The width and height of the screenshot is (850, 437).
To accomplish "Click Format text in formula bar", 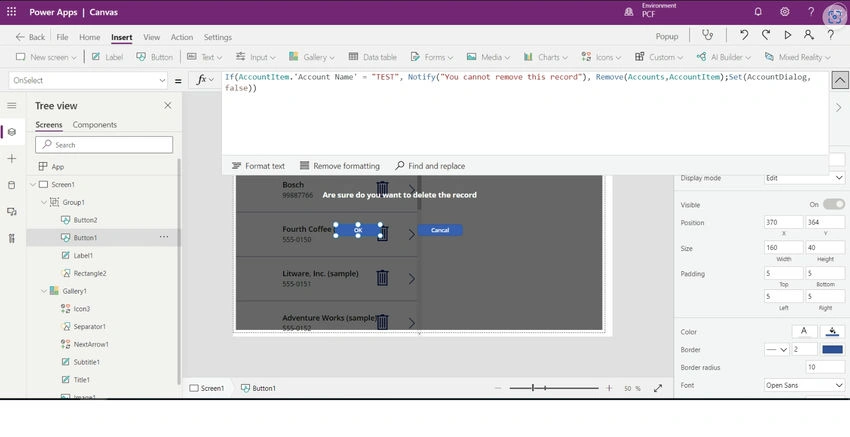I will 258,166.
